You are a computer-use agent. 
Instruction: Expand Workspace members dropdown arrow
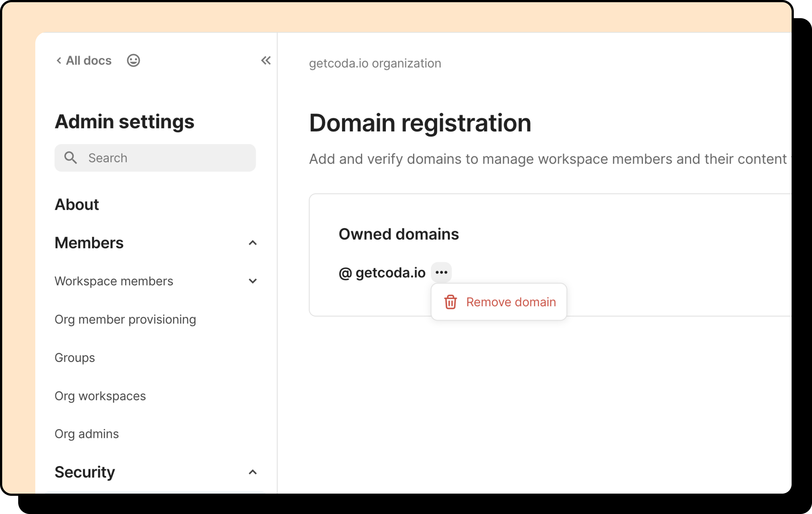[252, 281]
